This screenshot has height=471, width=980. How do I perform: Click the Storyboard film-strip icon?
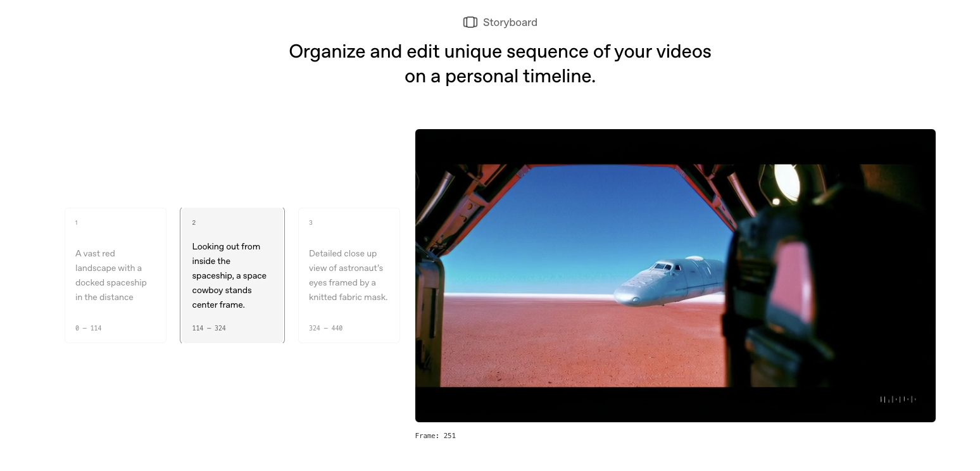tap(470, 22)
